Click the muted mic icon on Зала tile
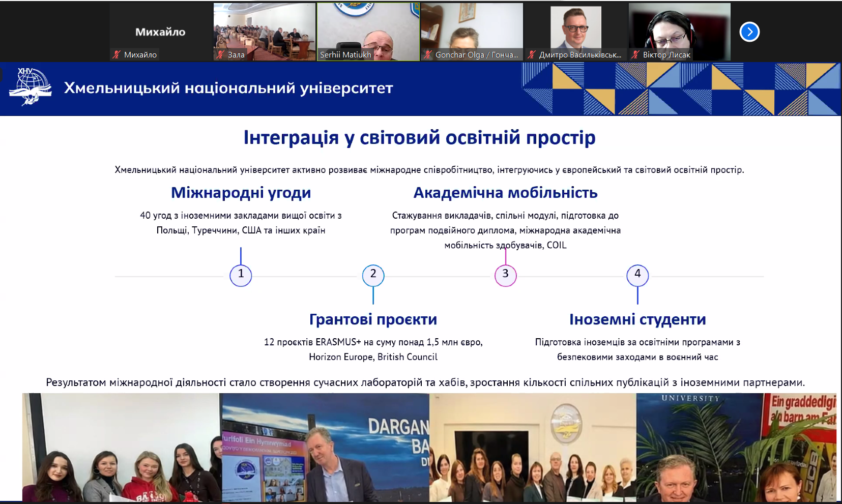The width and height of the screenshot is (842, 504). pyautogui.click(x=220, y=54)
